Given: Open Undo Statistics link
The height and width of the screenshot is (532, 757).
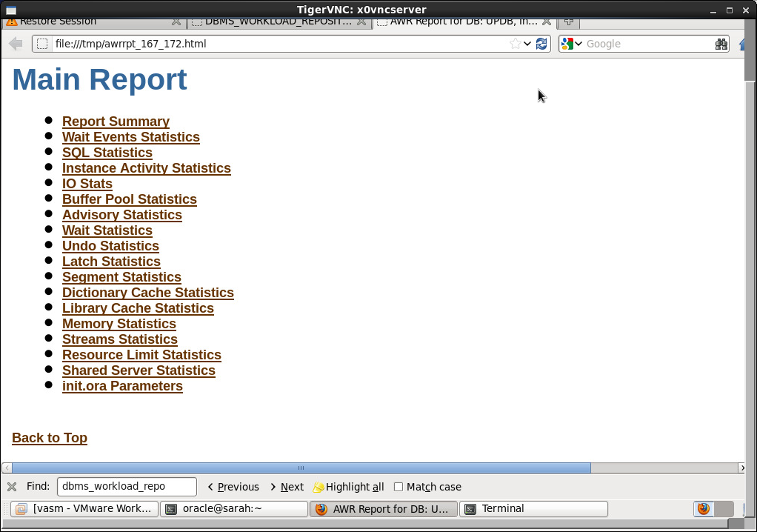Looking at the screenshot, I should pos(110,246).
